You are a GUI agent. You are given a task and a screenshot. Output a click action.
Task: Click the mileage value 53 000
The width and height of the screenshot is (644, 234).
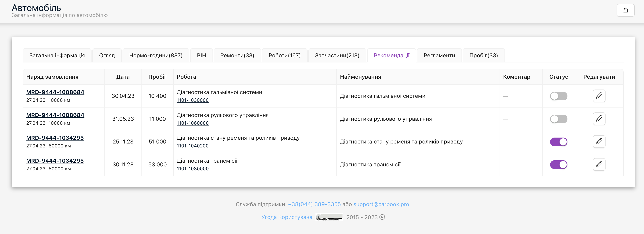click(x=157, y=164)
